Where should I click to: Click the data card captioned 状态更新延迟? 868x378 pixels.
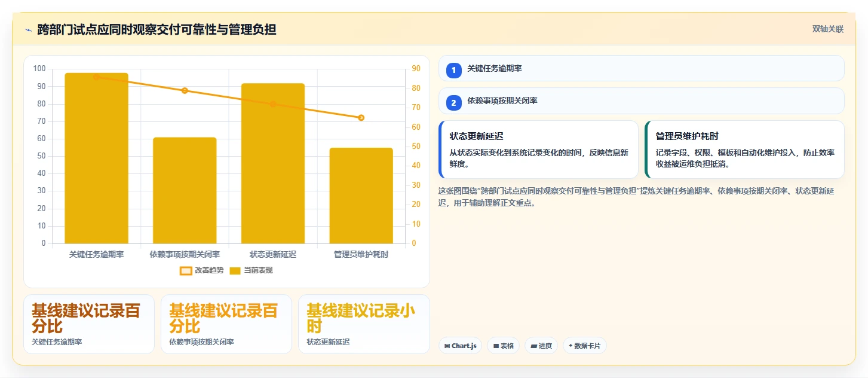pos(364,324)
